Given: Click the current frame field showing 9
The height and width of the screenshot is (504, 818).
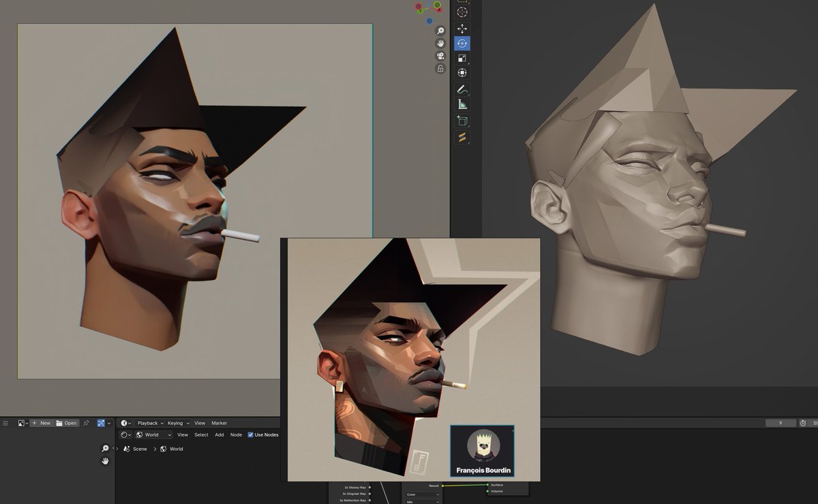Looking at the screenshot, I should pyautogui.click(x=781, y=423).
